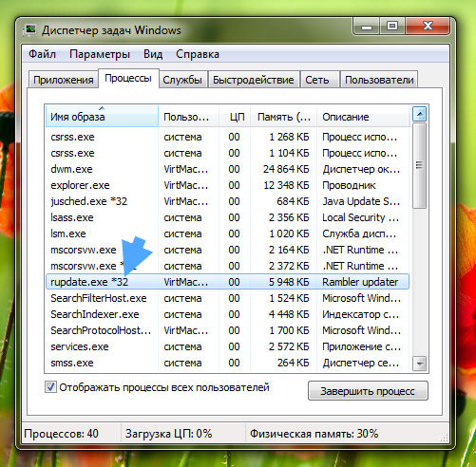Viewport: 476px width, 467px height.
Task: Open the Пользователи tab
Action: pos(379,80)
